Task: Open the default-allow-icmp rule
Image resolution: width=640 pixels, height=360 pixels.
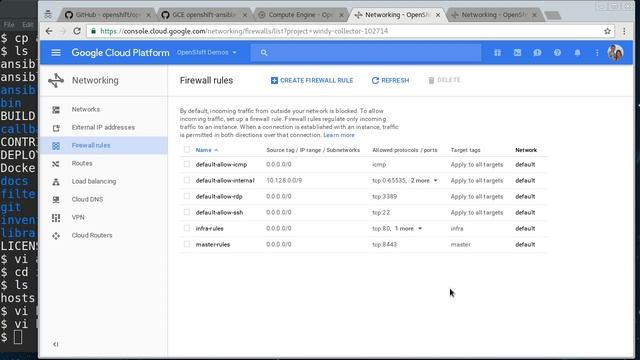Action: tap(221, 164)
